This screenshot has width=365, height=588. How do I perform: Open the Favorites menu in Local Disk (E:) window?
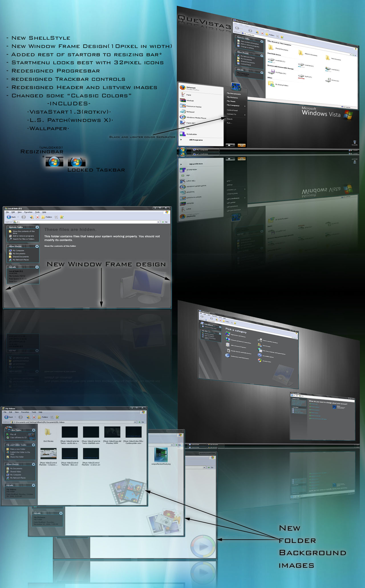(28, 212)
